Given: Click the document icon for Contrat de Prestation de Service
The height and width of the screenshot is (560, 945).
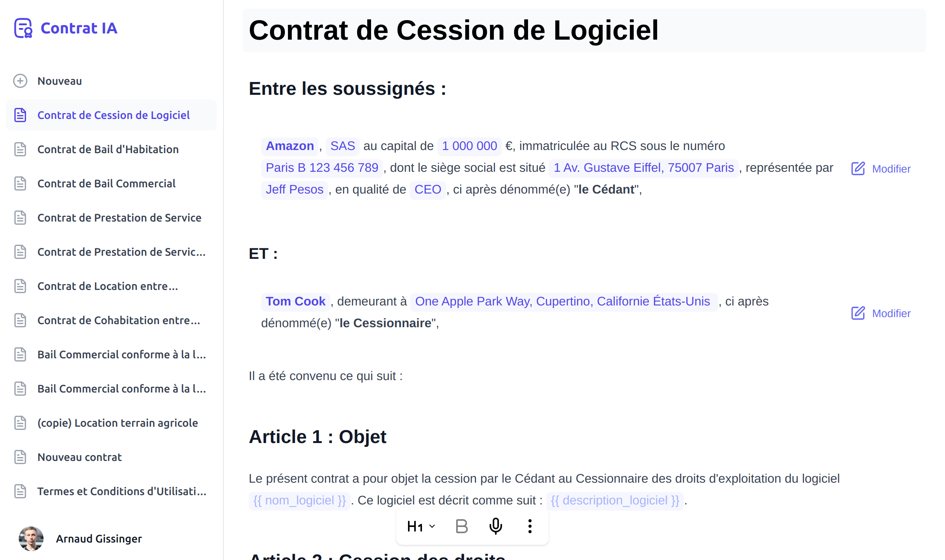Looking at the screenshot, I should [x=21, y=217].
